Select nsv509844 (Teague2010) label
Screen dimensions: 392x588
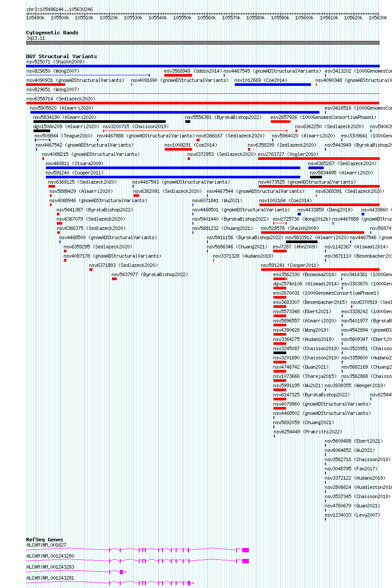(x=64, y=136)
